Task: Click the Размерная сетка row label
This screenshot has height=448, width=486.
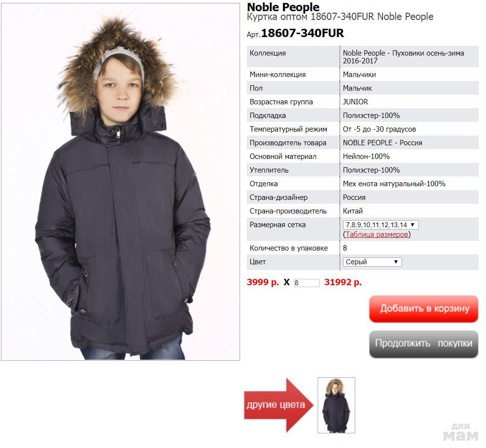Action: click(278, 225)
